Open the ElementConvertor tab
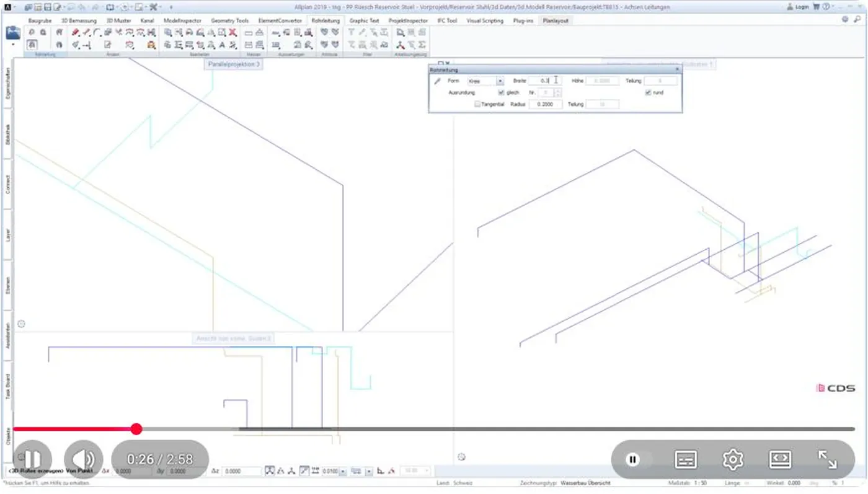Screen dimensions: 868x494 click(280, 20)
